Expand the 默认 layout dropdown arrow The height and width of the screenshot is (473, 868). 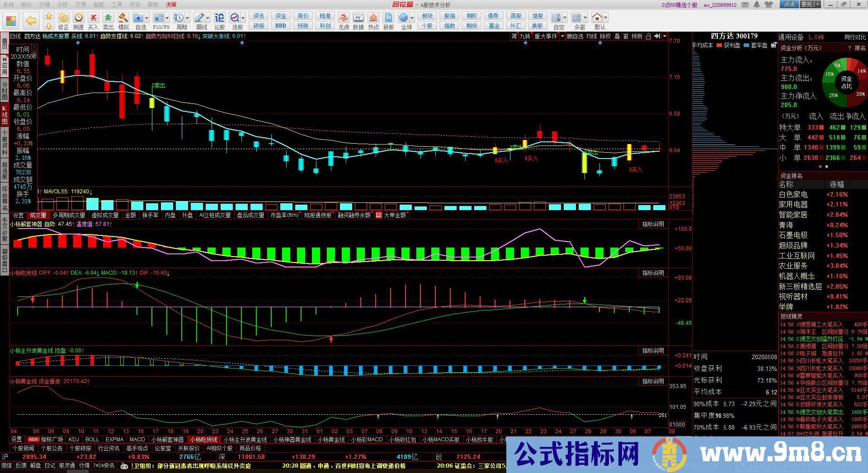[605, 18]
